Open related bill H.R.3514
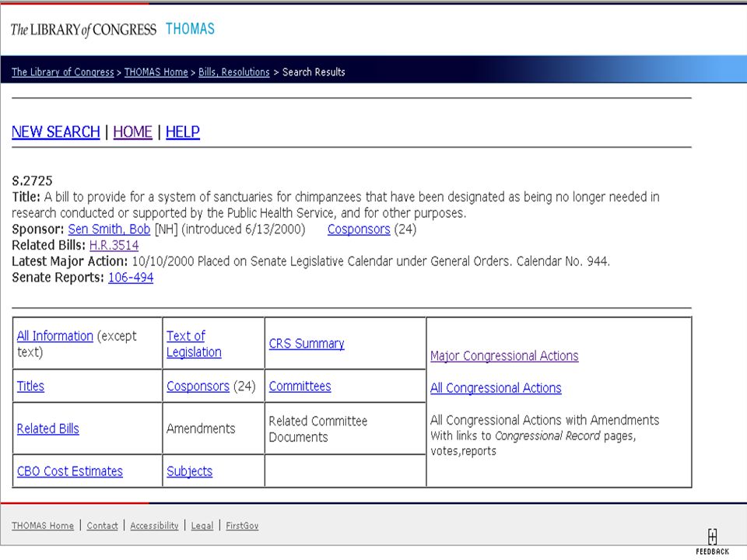 [x=114, y=245]
